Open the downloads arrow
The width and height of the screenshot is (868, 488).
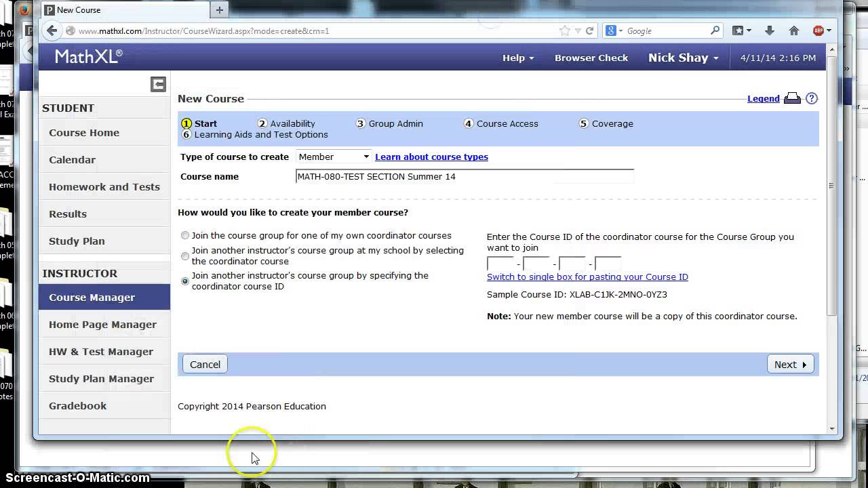[x=769, y=30]
